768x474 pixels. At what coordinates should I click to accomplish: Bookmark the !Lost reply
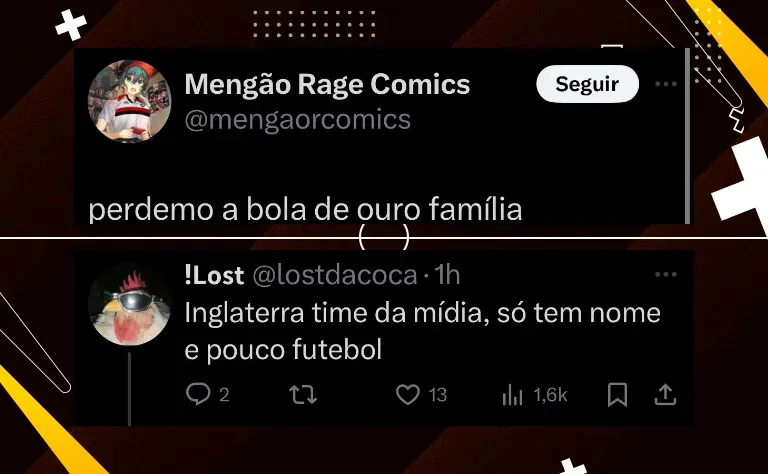tap(617, 395)
